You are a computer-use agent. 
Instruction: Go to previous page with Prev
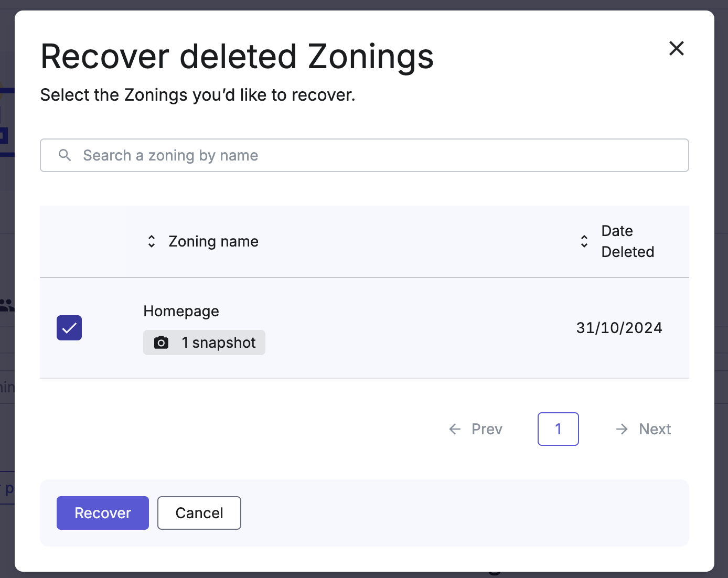tap(475, 429)
